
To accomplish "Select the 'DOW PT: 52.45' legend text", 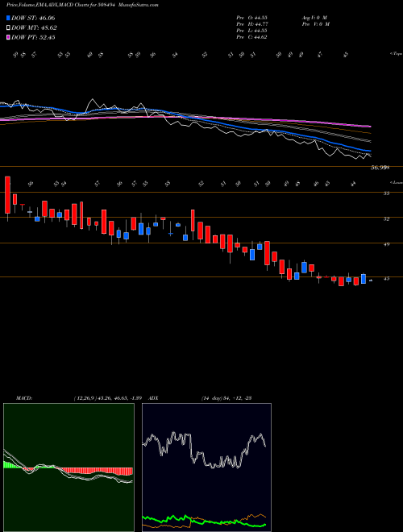I will pos(33,37).
